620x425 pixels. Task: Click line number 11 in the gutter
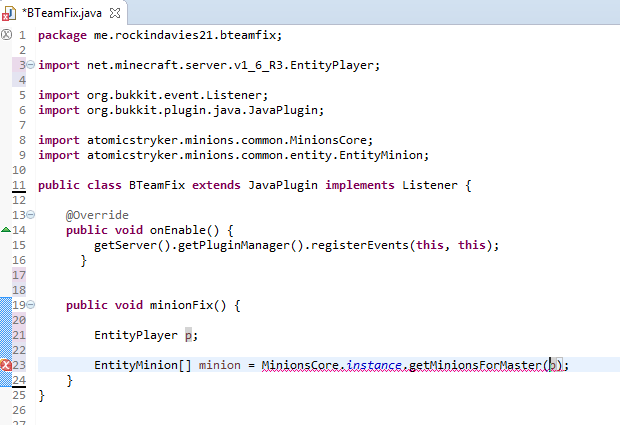point(18,185)
